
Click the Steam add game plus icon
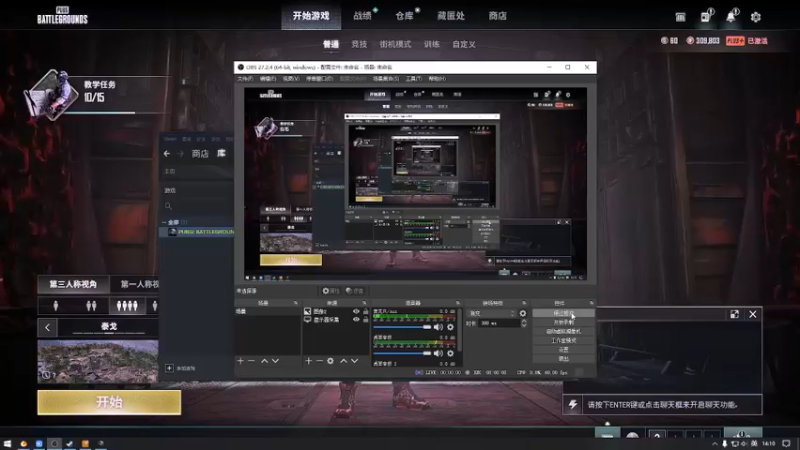(169, 368)
